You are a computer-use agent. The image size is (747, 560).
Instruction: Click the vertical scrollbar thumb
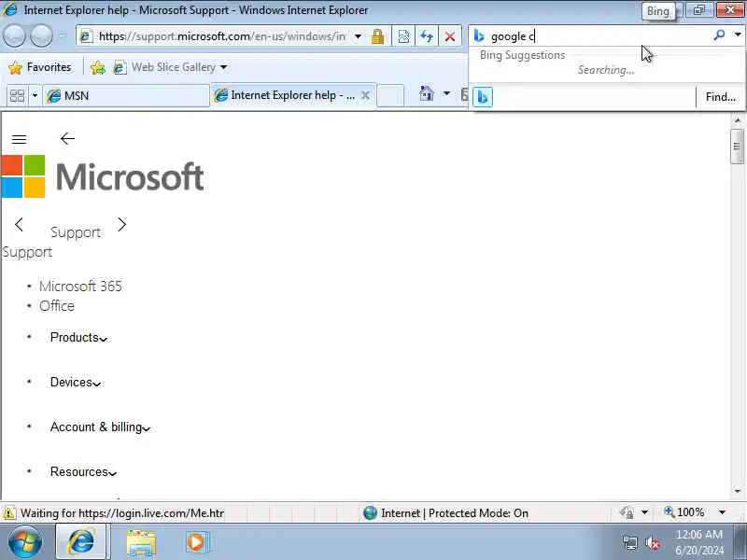[737, 147]
